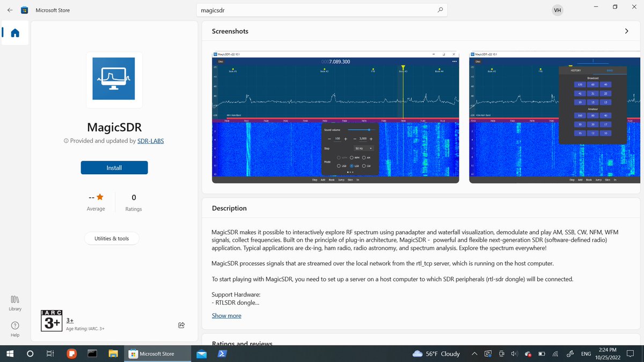644x362 pixels.
Task: Click the volume speaker tray icon
Action: tap(514, 354)
